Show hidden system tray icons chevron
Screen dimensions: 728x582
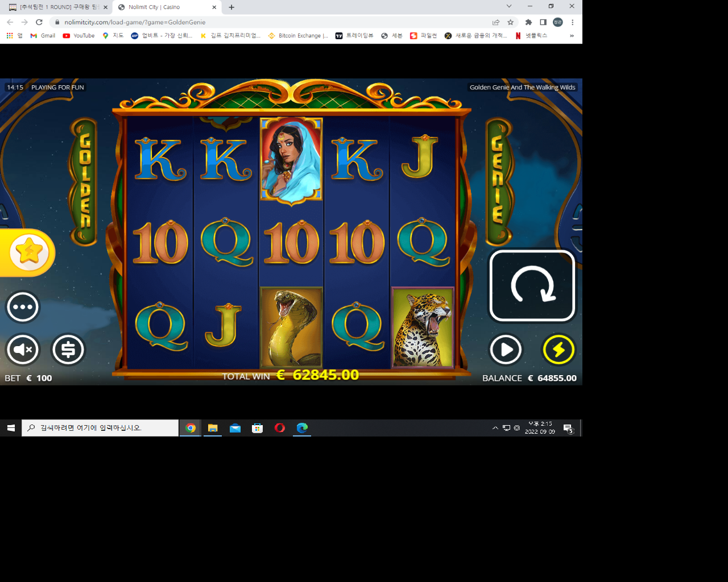495,428
